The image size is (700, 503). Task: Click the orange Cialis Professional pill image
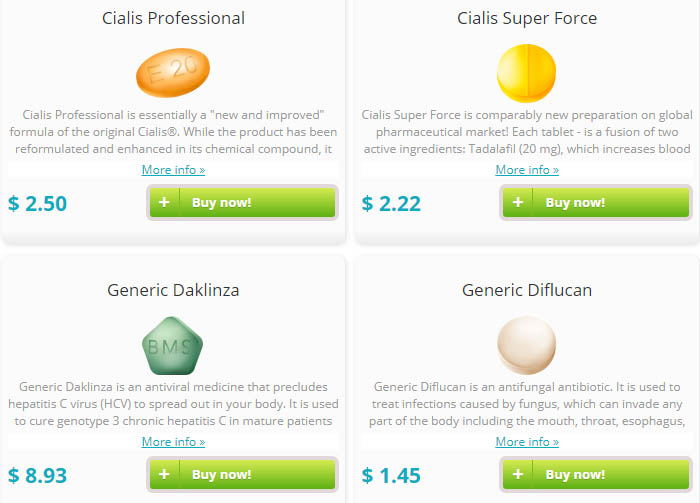click(173, 72)
